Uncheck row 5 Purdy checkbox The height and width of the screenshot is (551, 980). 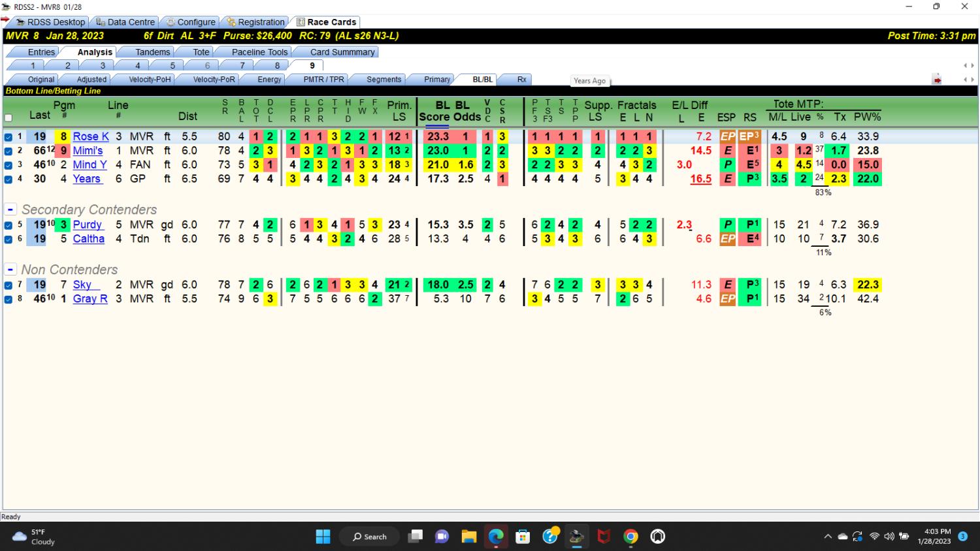[x=8, y=225]
